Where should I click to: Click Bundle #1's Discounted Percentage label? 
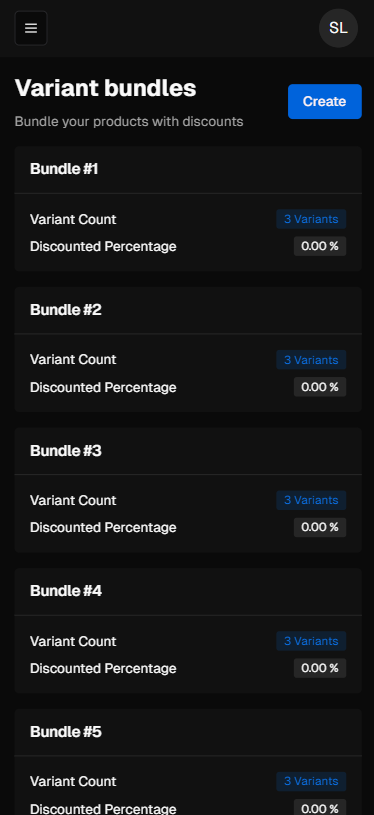[103, 246]
